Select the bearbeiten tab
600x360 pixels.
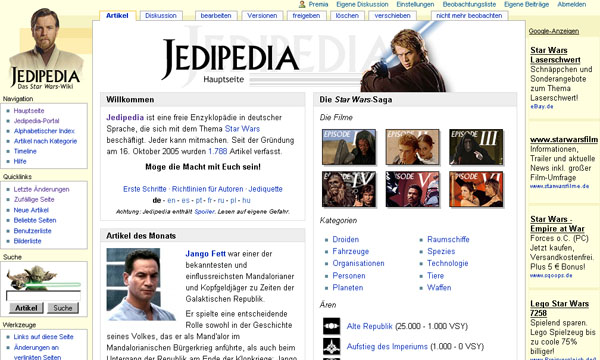point(216,16)
